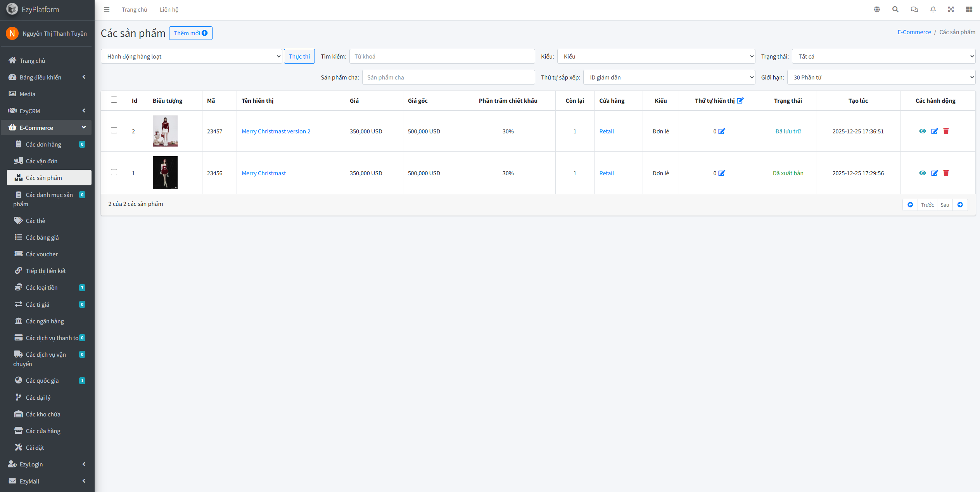Image resolution: width=980 pixels, height=492 pixels.
Task: Delete Merry Christmast version 2 with trash icon
Action: click(946, 131)
